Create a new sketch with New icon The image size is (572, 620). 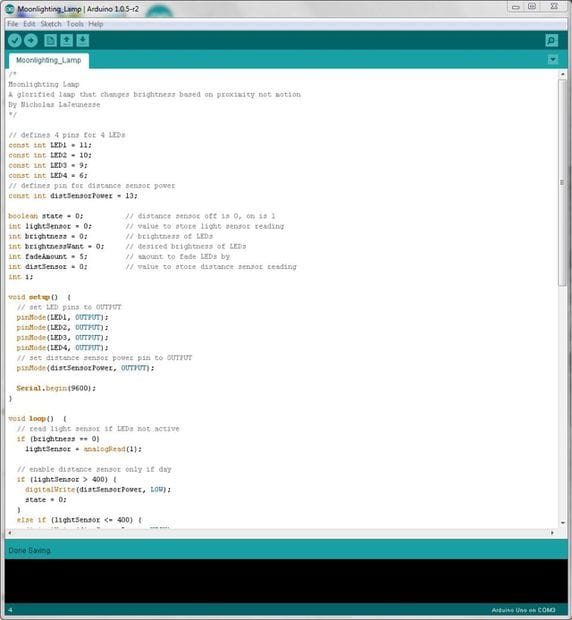pos(50,40)
